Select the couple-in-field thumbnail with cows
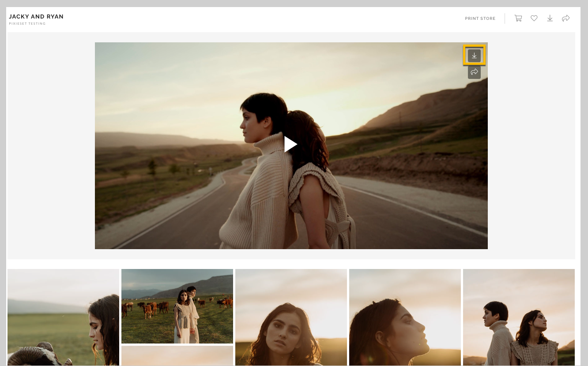The image size is (588, 366). (x=177, y=306)
